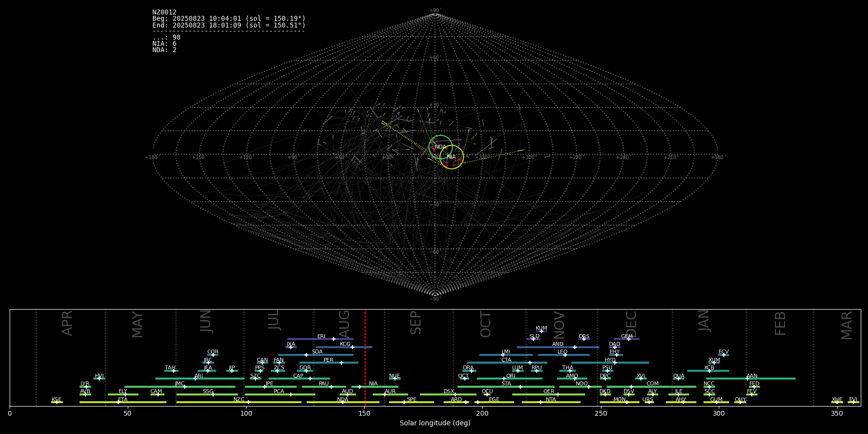Click the NDA label in the timeline chart

coord(343,400)
